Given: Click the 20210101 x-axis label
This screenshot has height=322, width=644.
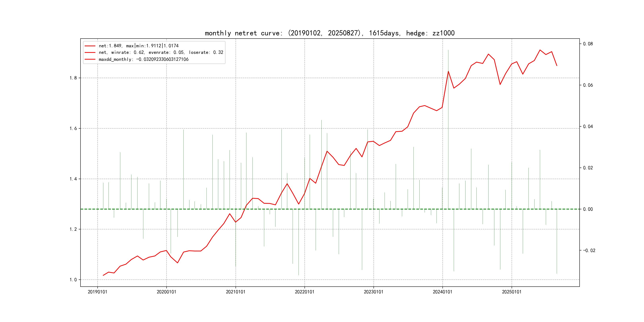Looking at the screenshot, I should tap(236, 292).
